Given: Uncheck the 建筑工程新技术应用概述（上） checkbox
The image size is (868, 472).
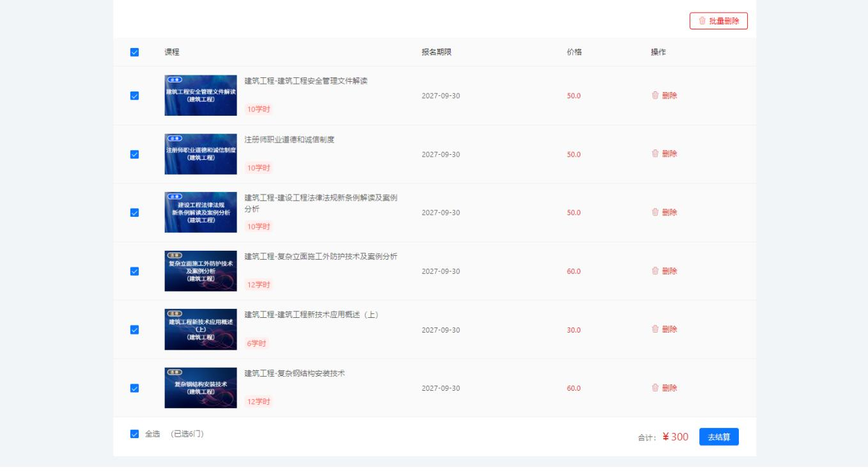Looking at the screenshot, I should 134,330.
